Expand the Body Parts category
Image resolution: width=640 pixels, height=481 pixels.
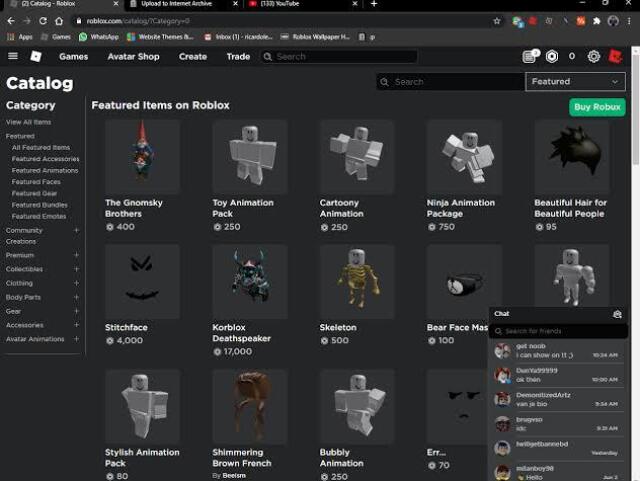pos(76,297)
